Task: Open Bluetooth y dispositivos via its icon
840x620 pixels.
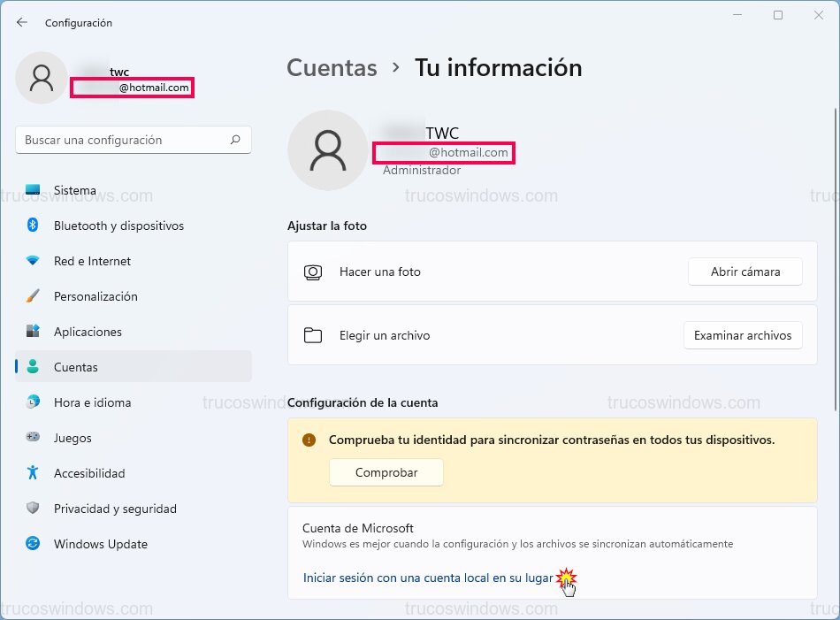Action: [x=33, y=226]
